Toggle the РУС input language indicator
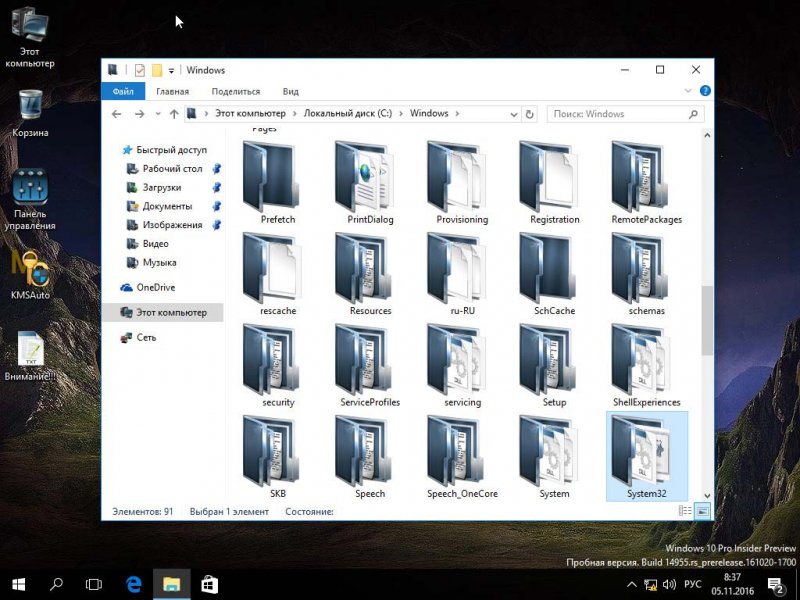The image size is (800, 600). coord(692,584)
